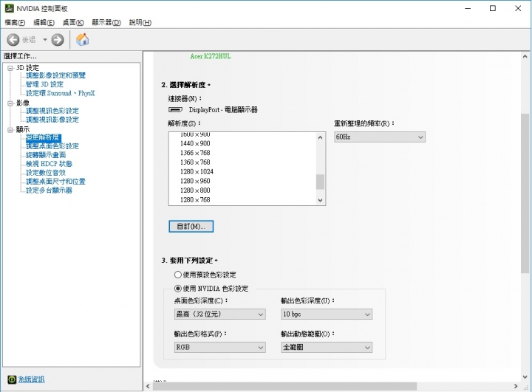Screen dimensions: 532x392
Task: Click the Forward arrow icon in toolbar
Action: tap(58, 40)
